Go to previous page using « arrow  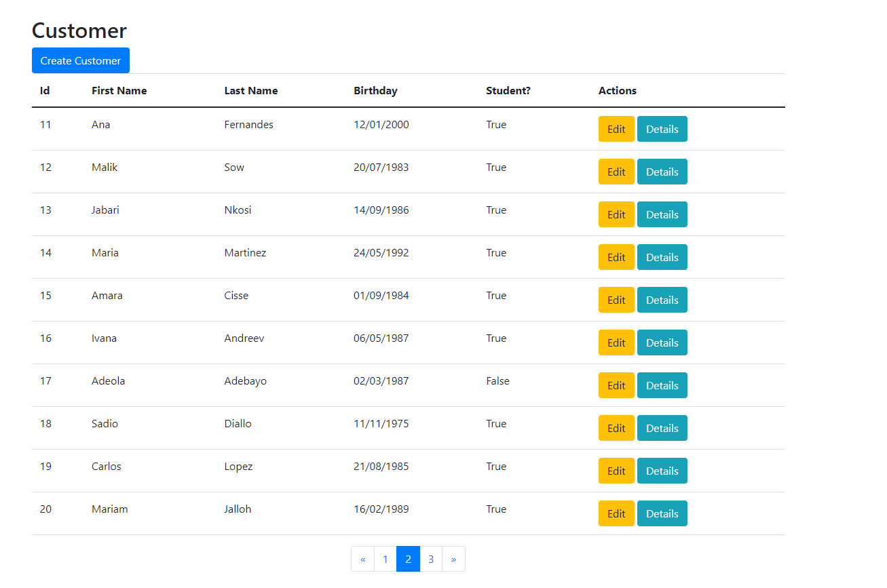[363, 559]
